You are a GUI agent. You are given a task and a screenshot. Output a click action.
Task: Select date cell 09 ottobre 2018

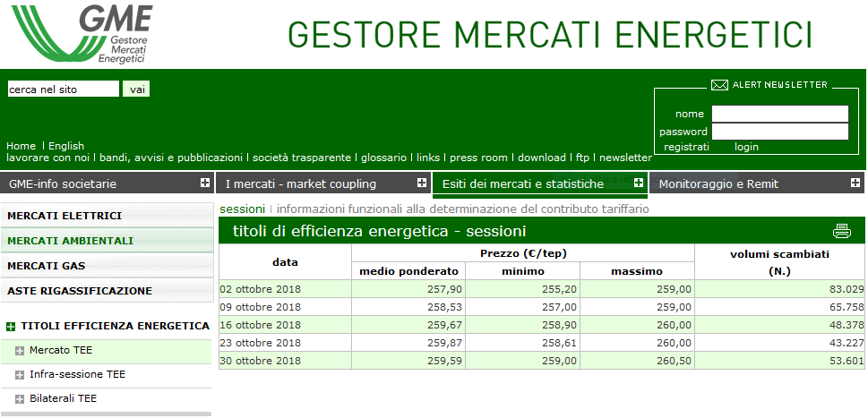click(x=285, y=307)
